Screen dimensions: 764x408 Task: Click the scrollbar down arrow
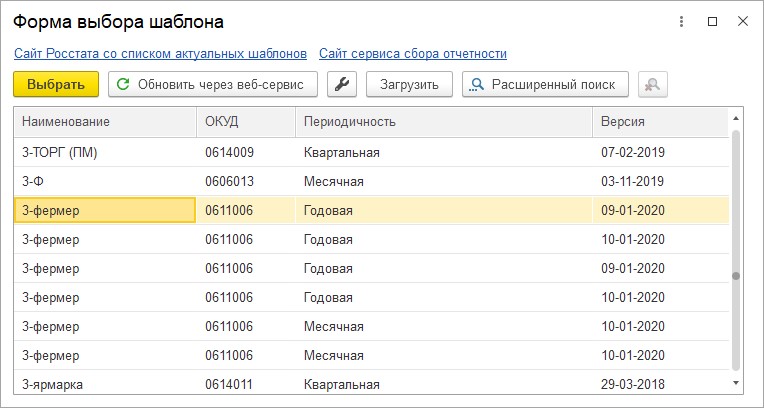pos(736,383)
